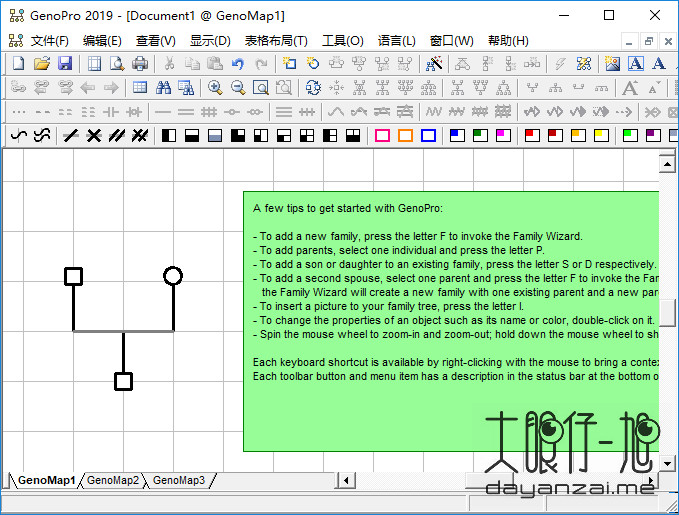Select the double slash divorce icon
The image size is (679, 515).
[x=116, y=136]
